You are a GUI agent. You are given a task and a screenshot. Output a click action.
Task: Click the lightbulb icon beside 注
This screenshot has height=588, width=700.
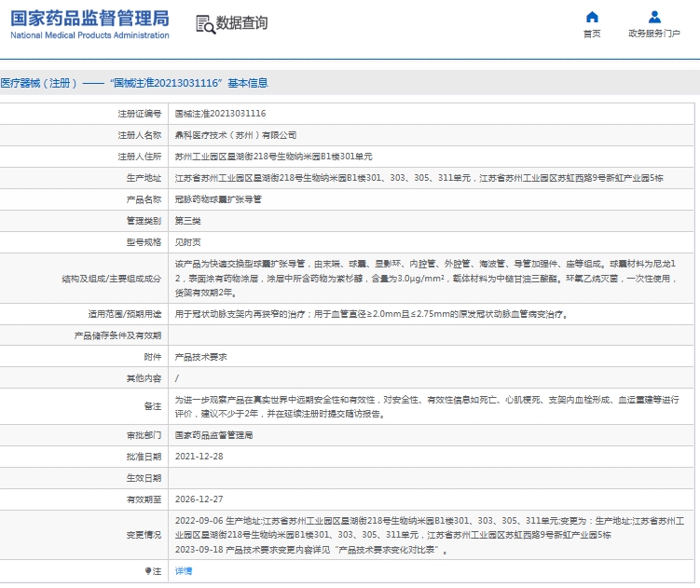[x=148, y=570]
